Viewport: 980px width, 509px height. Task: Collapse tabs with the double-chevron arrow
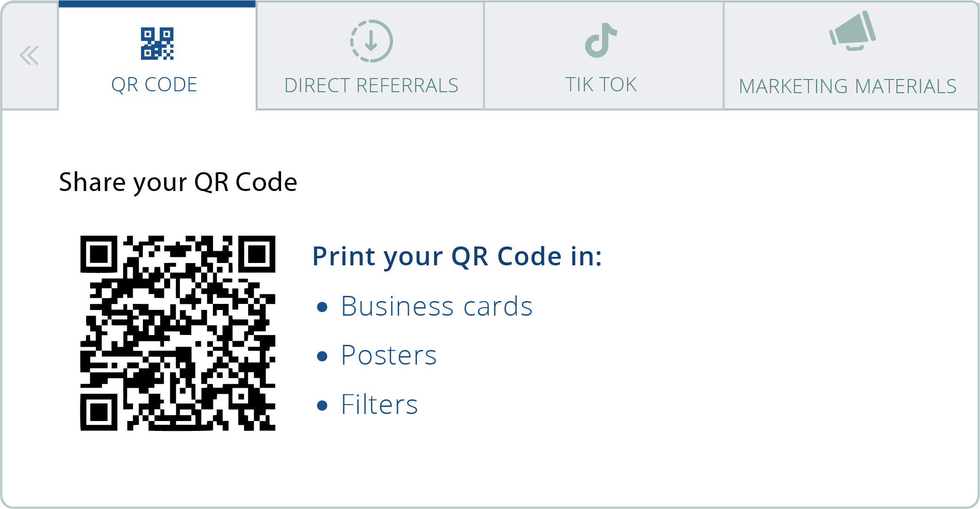(29, 56)
